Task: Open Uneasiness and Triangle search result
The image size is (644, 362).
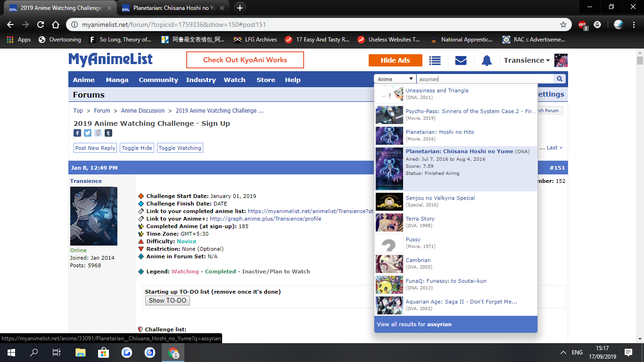Action: click(x=456, y=94)
